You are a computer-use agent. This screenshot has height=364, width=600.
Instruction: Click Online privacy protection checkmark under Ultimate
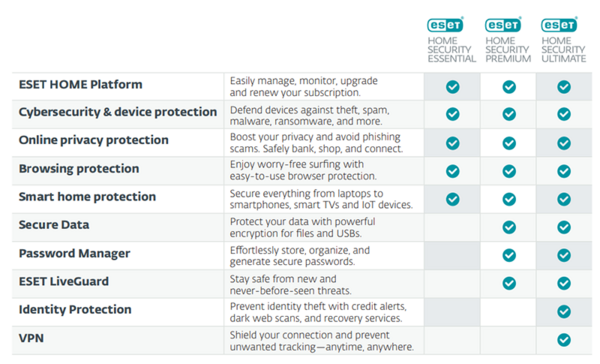(564, 143)
